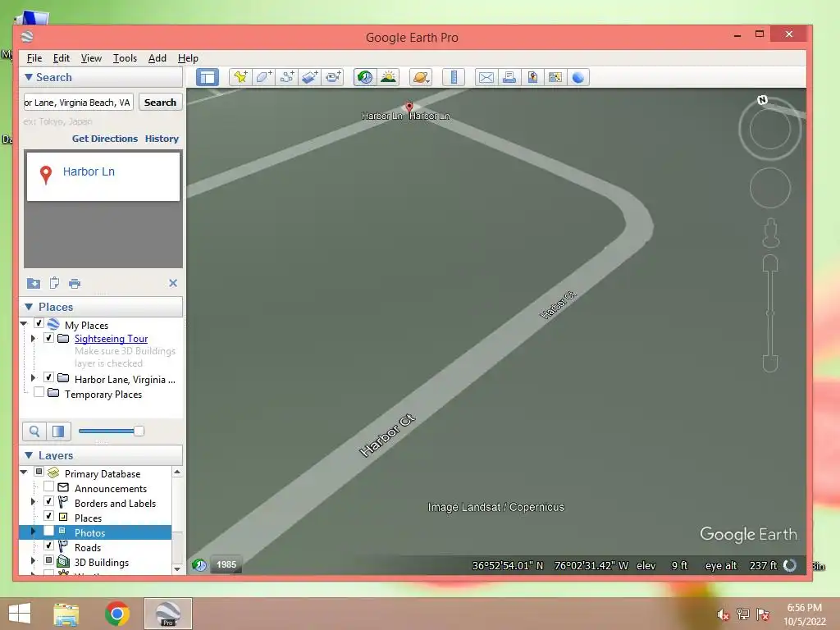Collapse the Primary Database tree node
840x630 pixels.
[x=24, y=472]
